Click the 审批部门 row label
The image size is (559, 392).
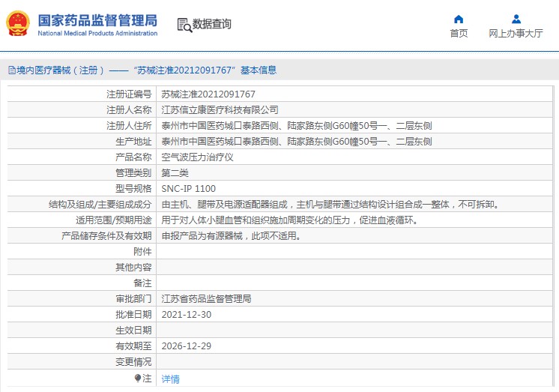[x=133, y=298]
